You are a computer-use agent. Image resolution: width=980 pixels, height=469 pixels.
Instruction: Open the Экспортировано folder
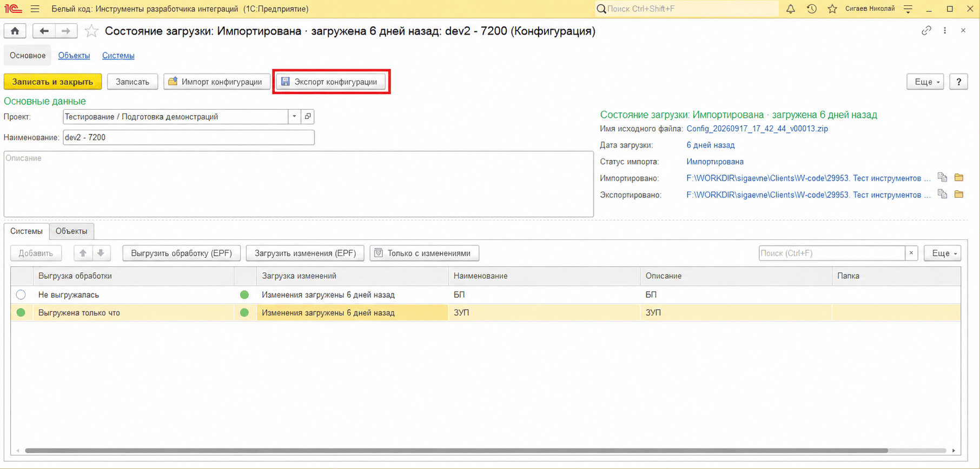tap(959, 195)
